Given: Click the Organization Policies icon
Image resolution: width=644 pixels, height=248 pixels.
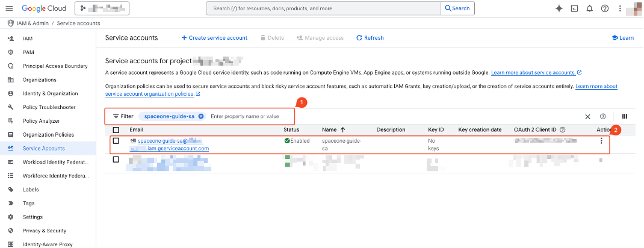Looking at the screenshot, I should [x=11, y=135].
